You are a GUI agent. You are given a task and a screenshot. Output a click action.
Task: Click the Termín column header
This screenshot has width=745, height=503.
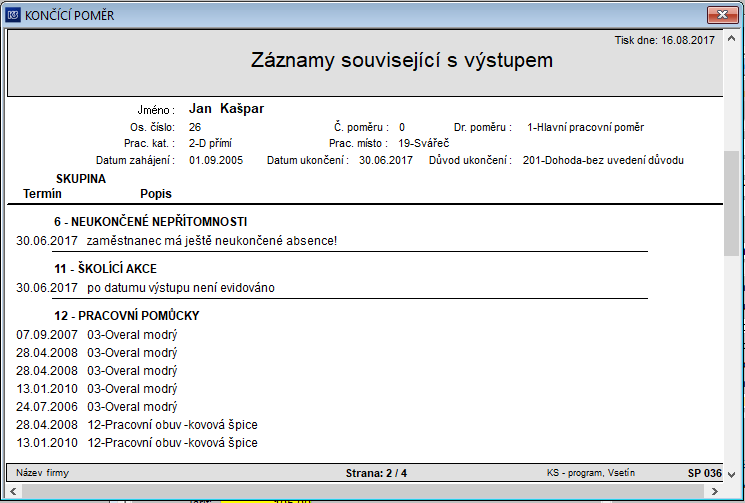pos(42,194)
